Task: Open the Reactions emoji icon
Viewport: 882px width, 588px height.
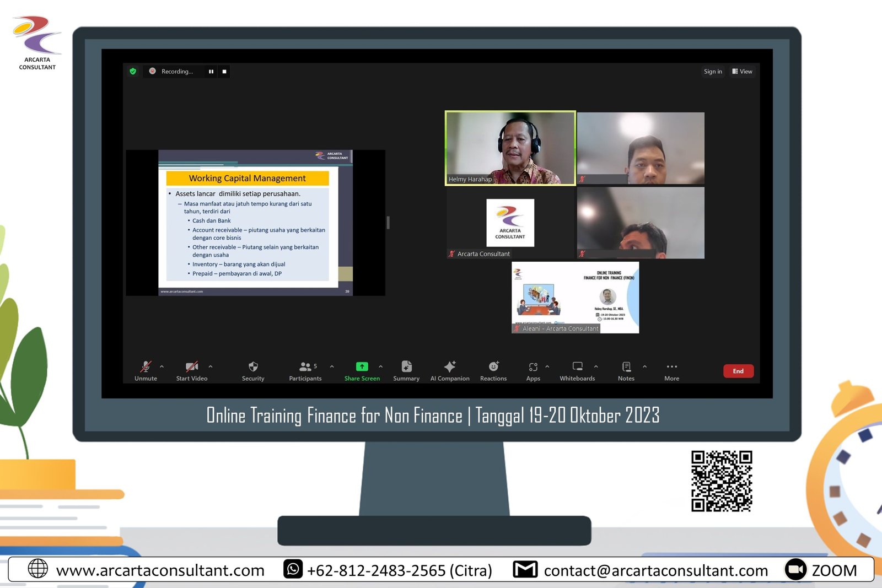Action: 493,368
